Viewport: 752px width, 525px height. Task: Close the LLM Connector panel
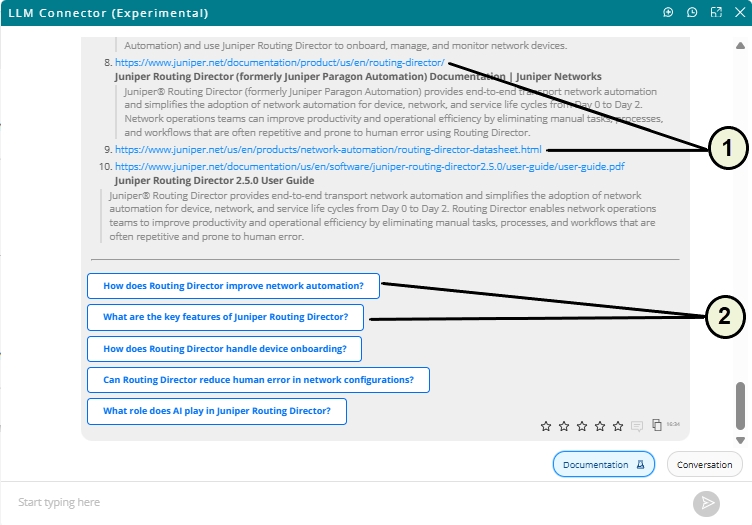pyautogui.click(x=740, y=12)
